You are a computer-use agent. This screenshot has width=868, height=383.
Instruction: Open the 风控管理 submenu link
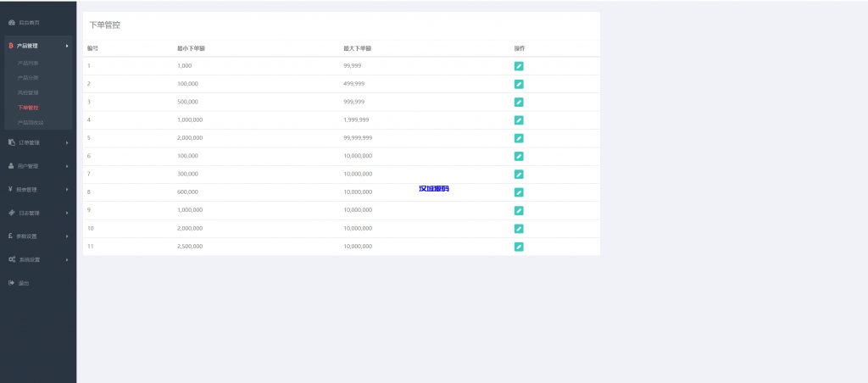[x=28, y=92]
